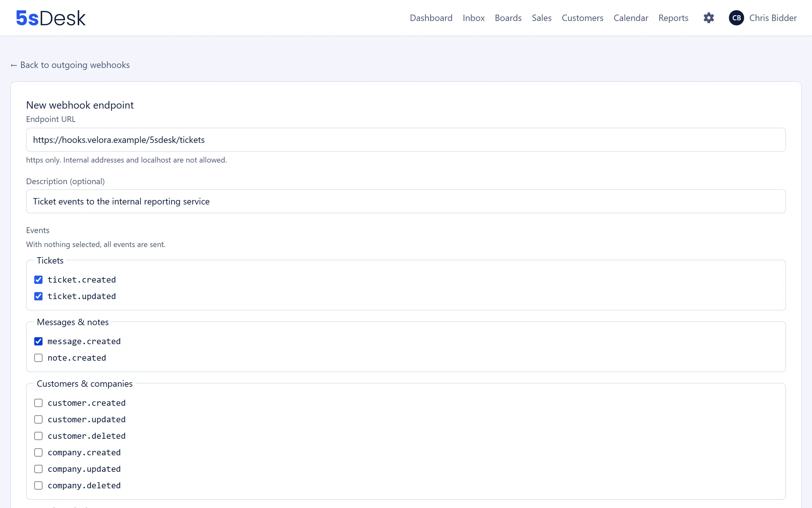Click the 'Messages & notes' group legend
Viewport: 812px width, 508px height.
pos(72,322)
